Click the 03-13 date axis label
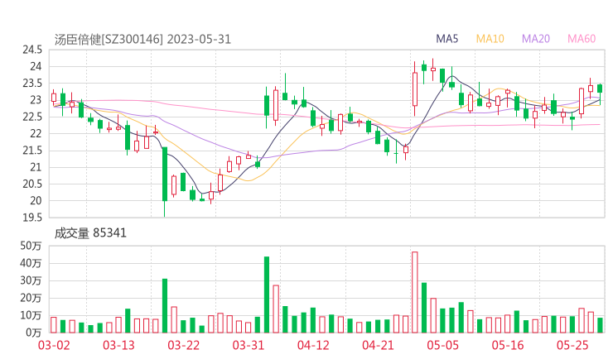Screen dimensions: 613x364 [118, 345]
